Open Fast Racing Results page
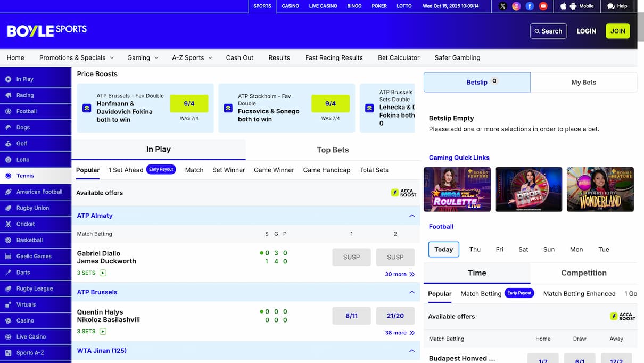The image size is (644, 363). point(334,57)
